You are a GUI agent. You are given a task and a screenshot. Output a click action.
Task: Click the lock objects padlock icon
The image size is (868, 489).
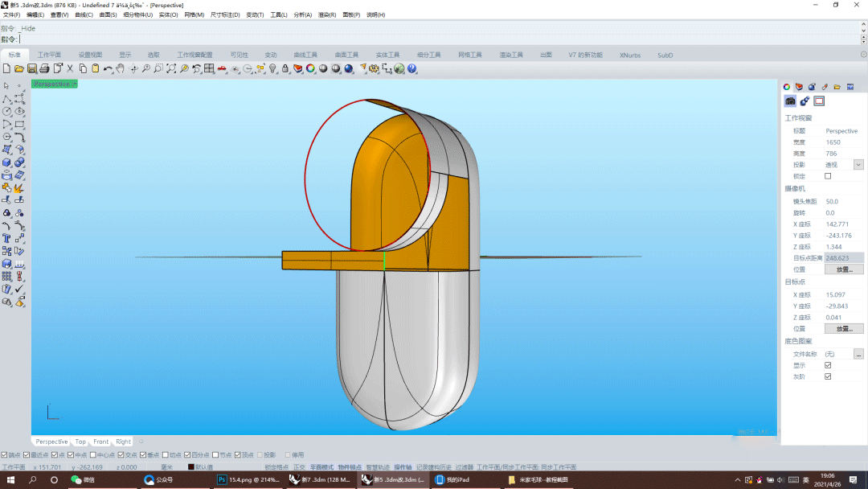[x=285, y=69]
